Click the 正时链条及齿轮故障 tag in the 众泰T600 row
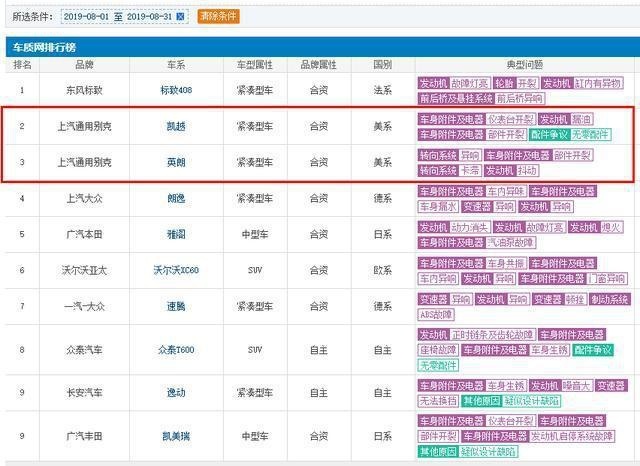 (x=492, y=335)
